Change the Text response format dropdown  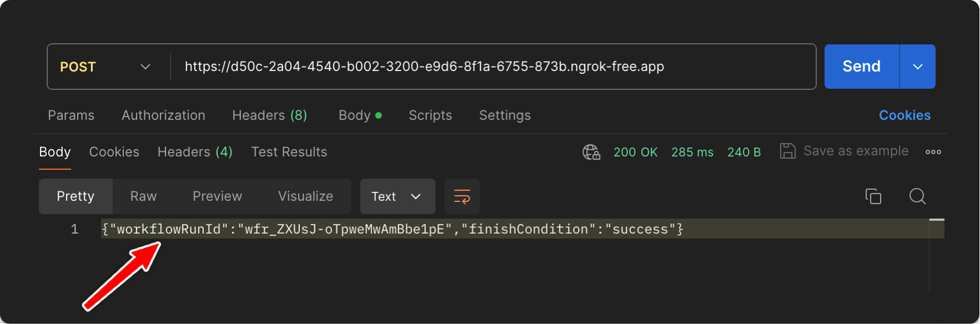(x=398, y=196)
